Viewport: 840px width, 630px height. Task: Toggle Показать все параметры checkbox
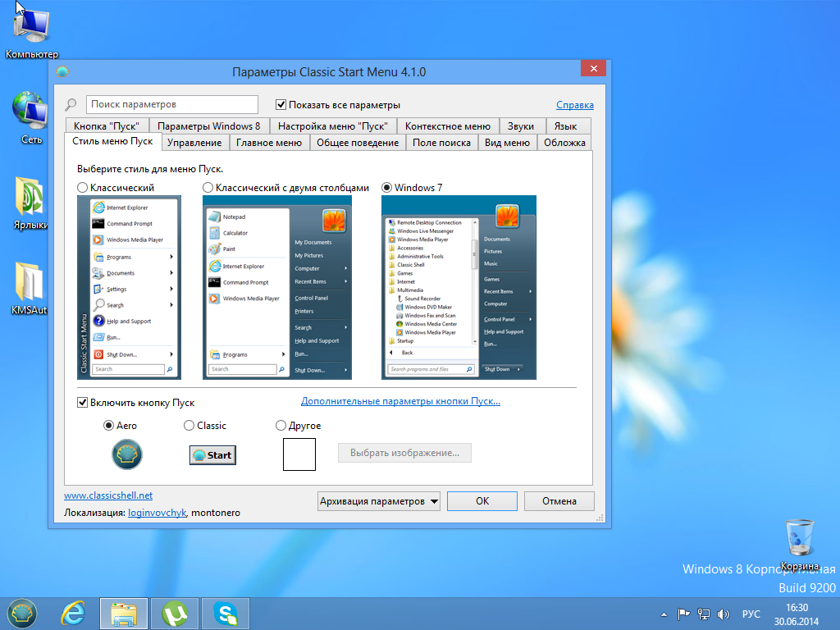281,104
